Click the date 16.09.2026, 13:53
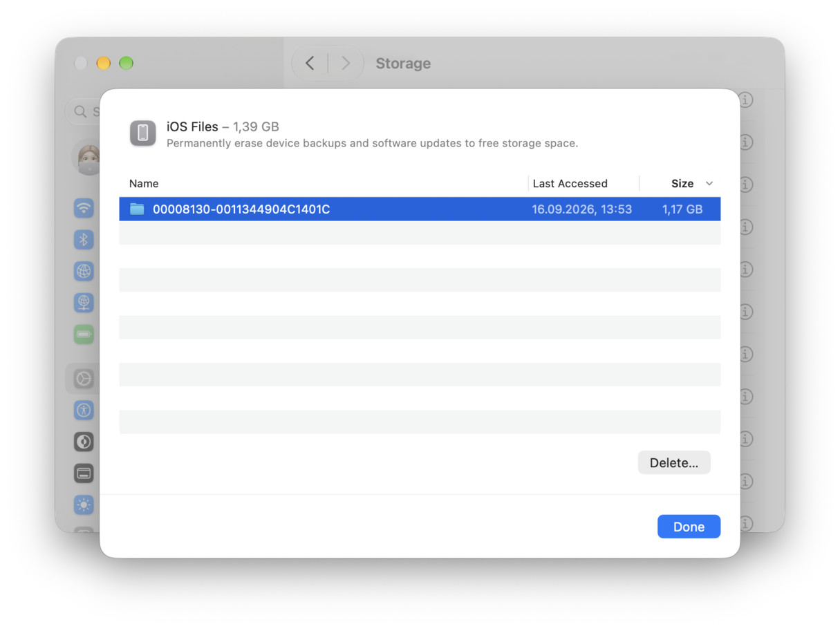 581,209
